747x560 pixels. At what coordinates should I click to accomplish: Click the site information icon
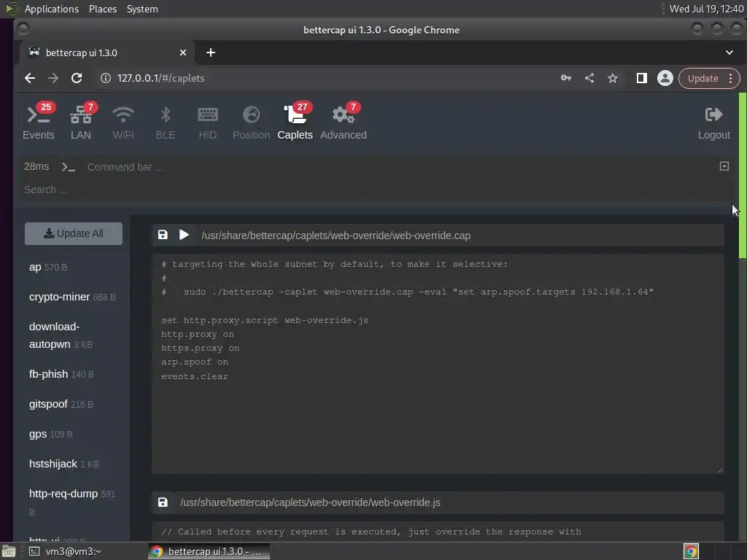pos(105,78)
